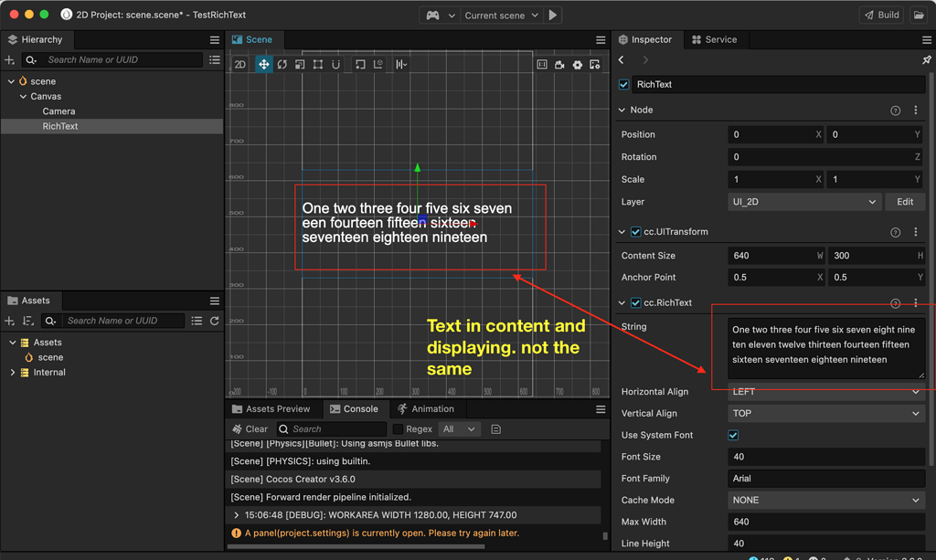Toggle the Regex checkbox in Console
936x560 pixels.
(x=398, y=428)
